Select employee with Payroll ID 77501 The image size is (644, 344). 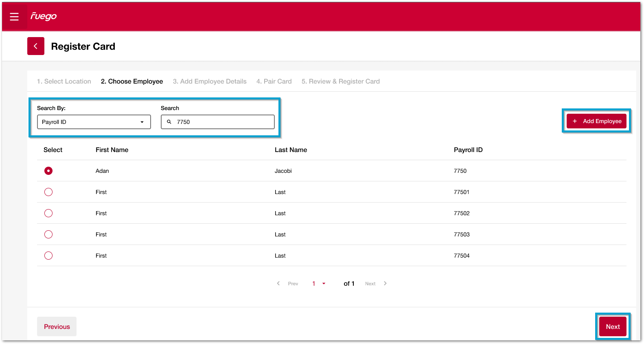48,192
